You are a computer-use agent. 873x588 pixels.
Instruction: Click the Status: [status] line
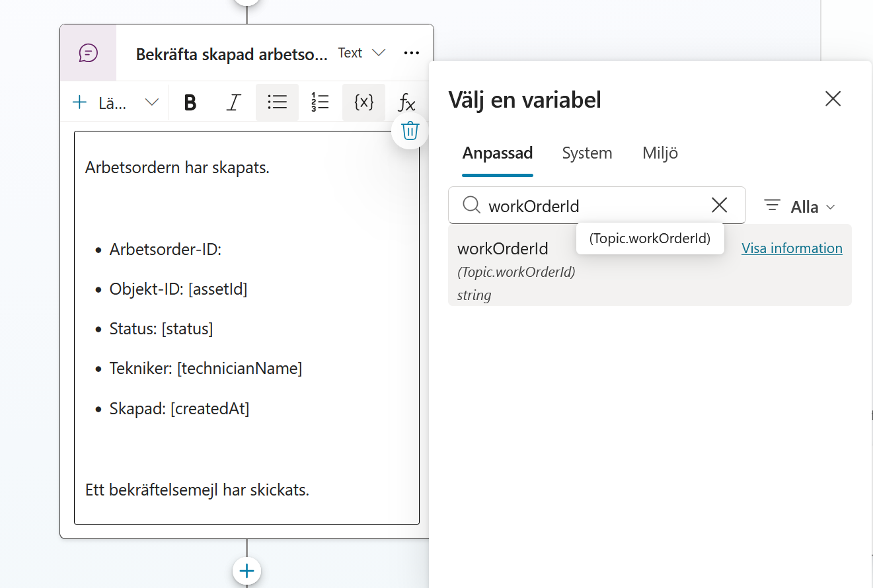click(x=161, y=329)
